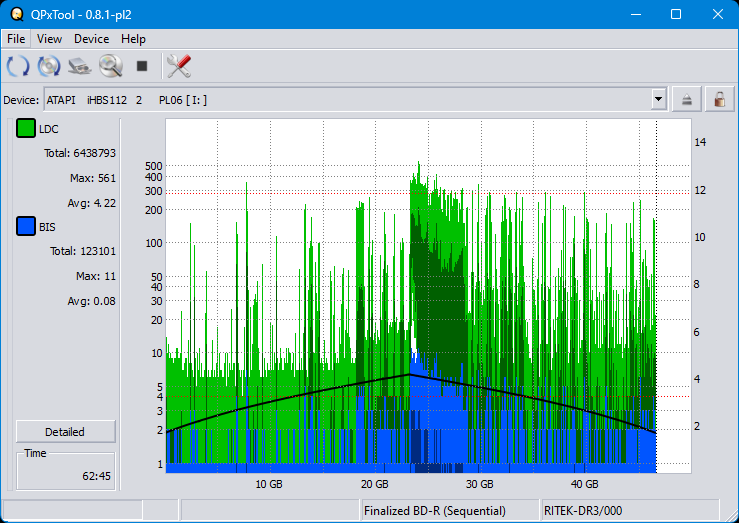Image resolution: width=739 pixels, height=523 pixels.
Task: Open preferences with the wrench screwdriver icon
Action: [x=179, y=67]
